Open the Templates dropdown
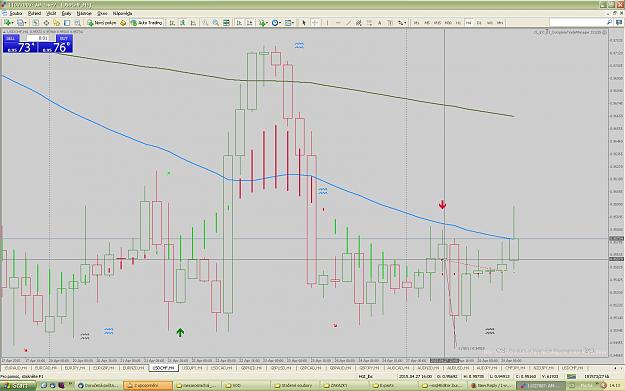 point(289,23)
